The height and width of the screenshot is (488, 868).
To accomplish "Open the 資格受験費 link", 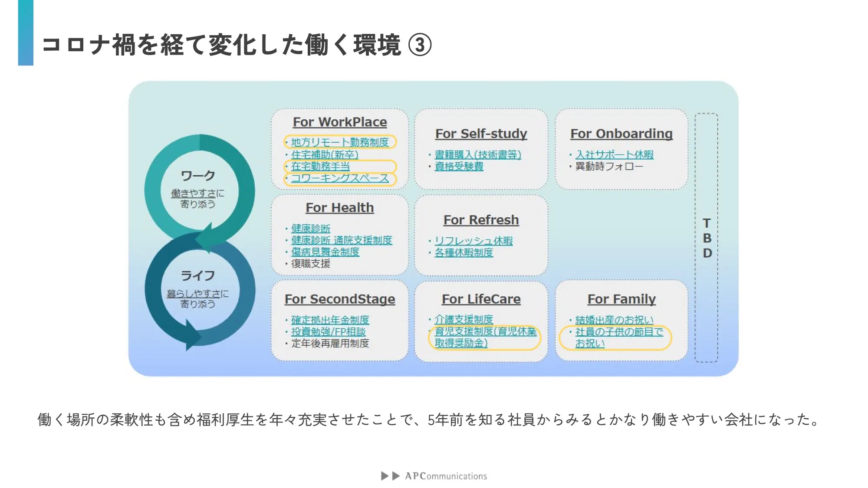I will 459,166.
